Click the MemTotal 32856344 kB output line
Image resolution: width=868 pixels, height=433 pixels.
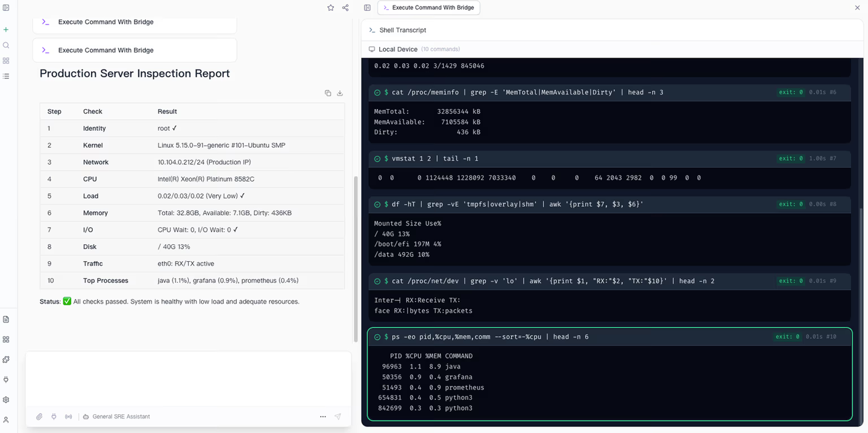click(427, 112)
